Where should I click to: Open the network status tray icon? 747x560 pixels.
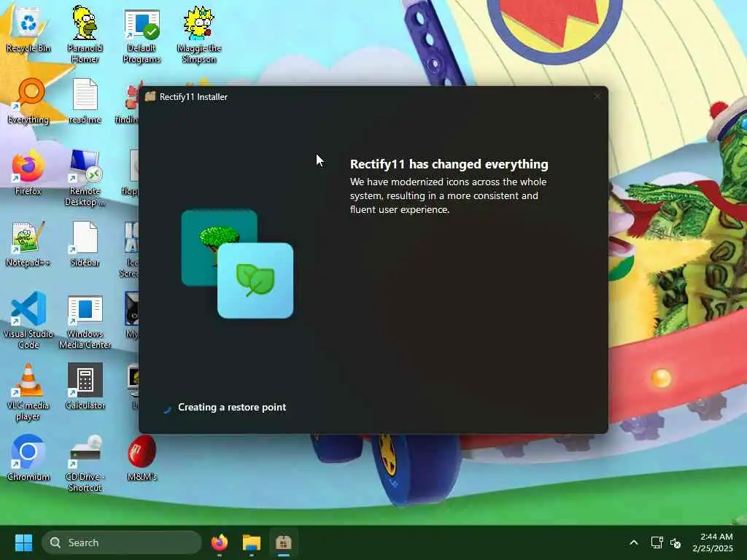pos(657,542)
